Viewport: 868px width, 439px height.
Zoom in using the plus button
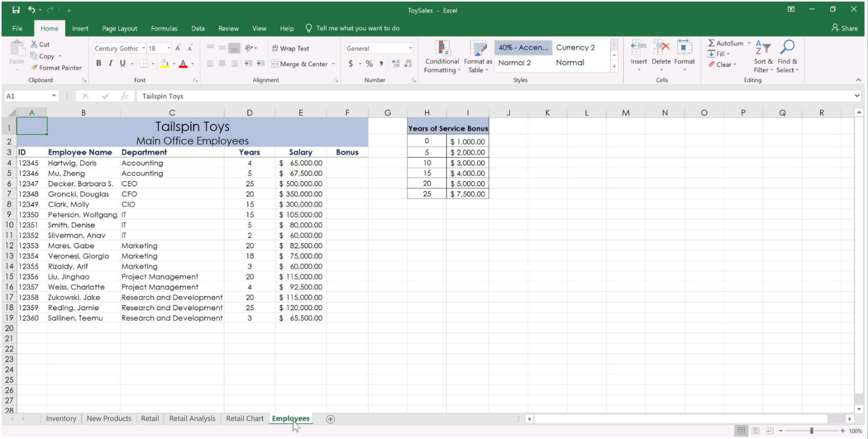point(842,431)
